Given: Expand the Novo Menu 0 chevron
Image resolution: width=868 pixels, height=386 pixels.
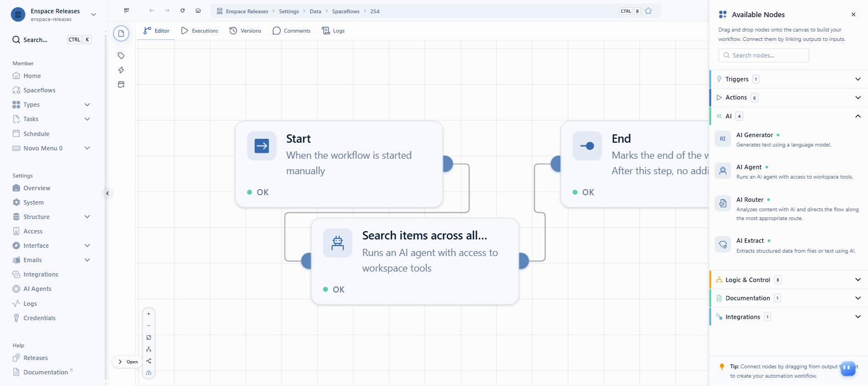Looking at the screenshot, I should [87, 148].
